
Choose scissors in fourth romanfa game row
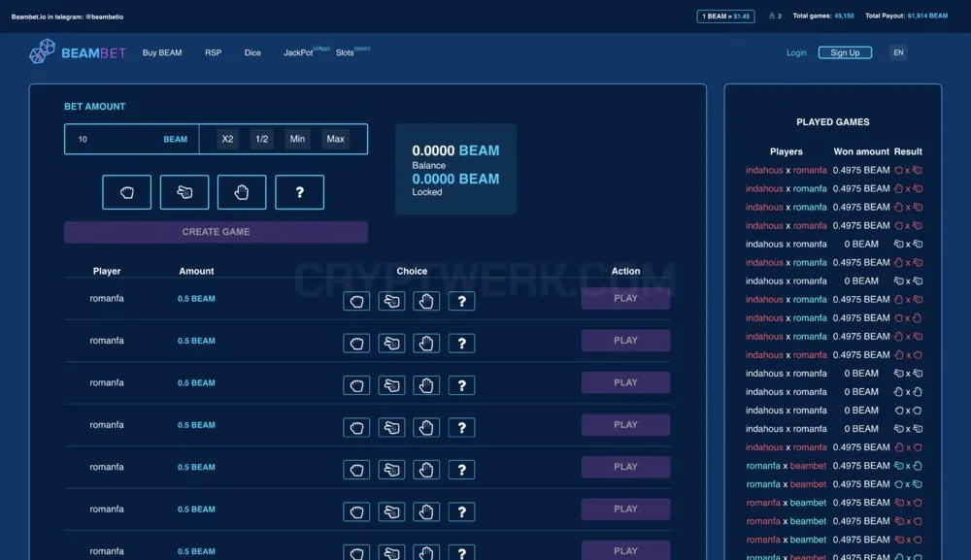point(391,427)
